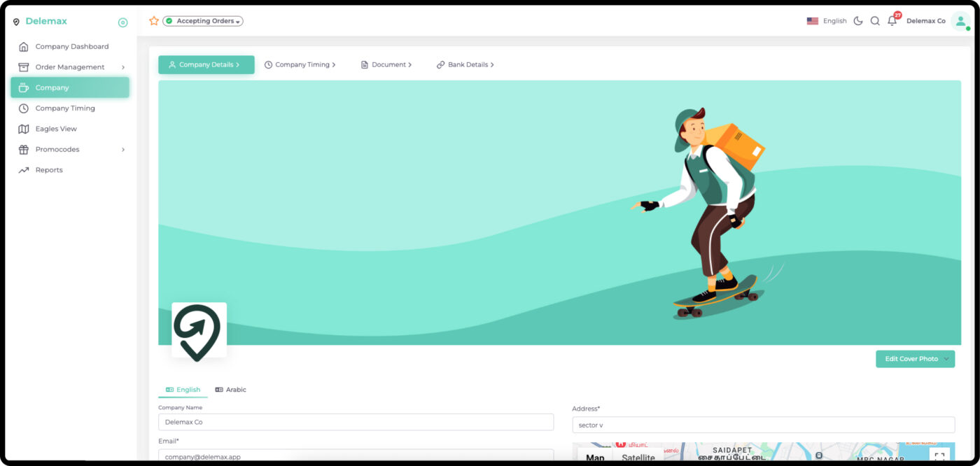Open the Accepting Orders status dropdown
Viewport: 980px width, 466px height.
tap(203, 21)
